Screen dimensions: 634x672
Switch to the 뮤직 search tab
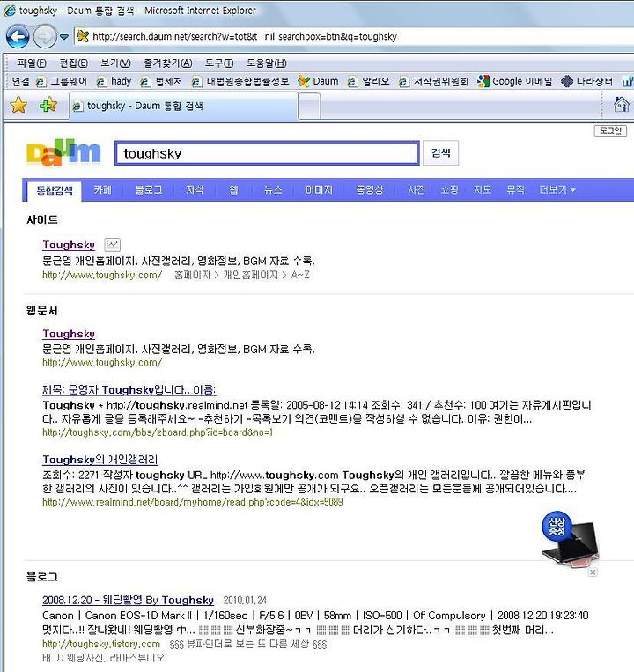point(515,190)
